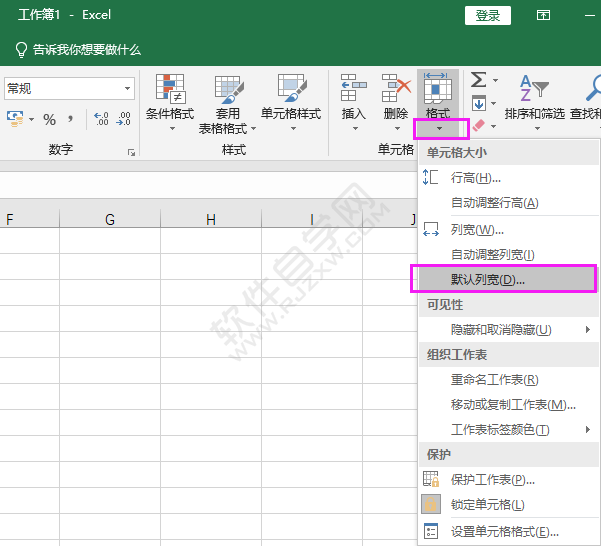Open Number group dialog launcher
The width and height of the screenshot is (601, 546).
coord(131,153)
